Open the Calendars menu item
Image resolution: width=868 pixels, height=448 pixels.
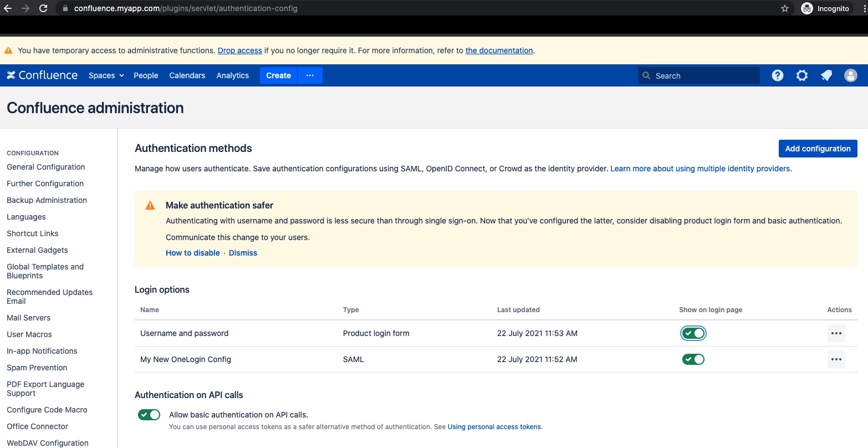click(187, 75)
